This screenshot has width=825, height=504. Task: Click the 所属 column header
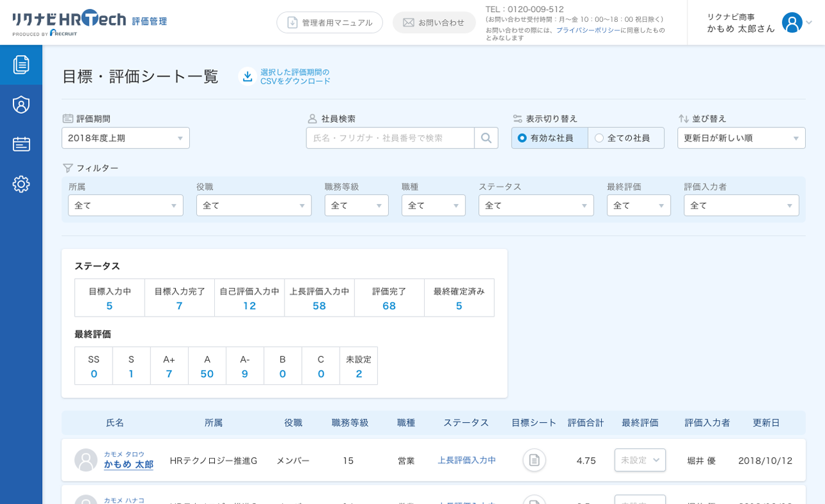click(214, 423)
